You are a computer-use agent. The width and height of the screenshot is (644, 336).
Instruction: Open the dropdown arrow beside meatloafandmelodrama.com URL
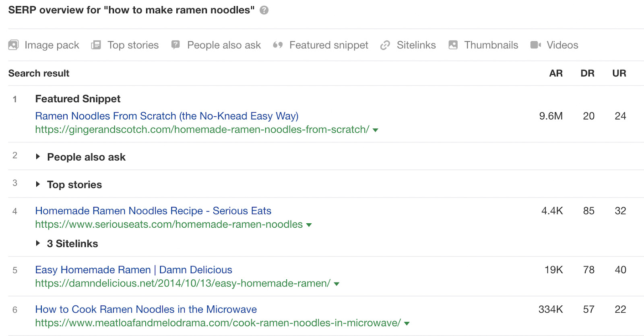(x=407, y=323)
